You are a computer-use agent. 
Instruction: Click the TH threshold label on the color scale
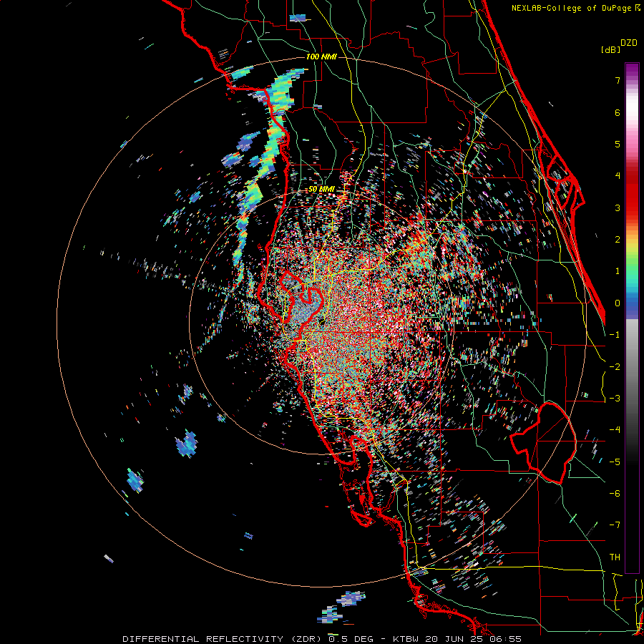click(615, 557)
